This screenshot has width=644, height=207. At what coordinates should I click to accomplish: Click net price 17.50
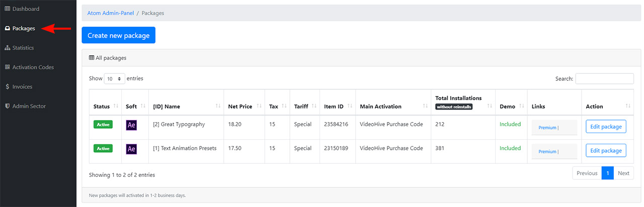pos(234,148)
